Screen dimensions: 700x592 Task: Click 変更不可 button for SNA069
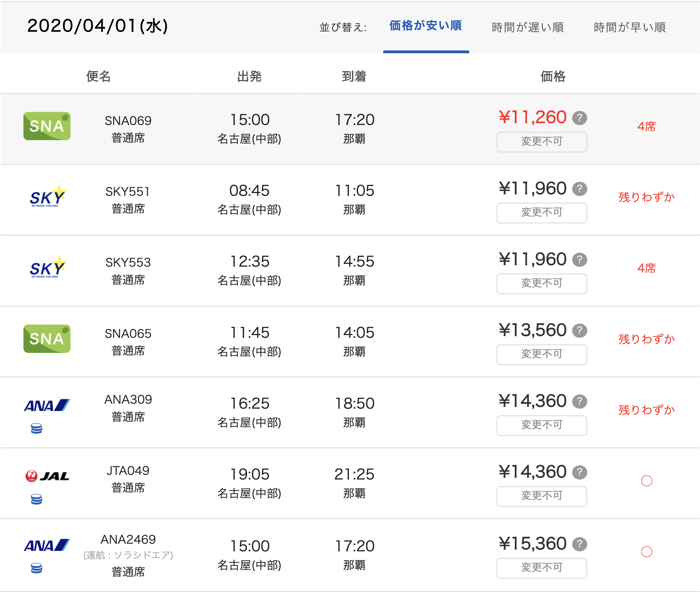541,142
